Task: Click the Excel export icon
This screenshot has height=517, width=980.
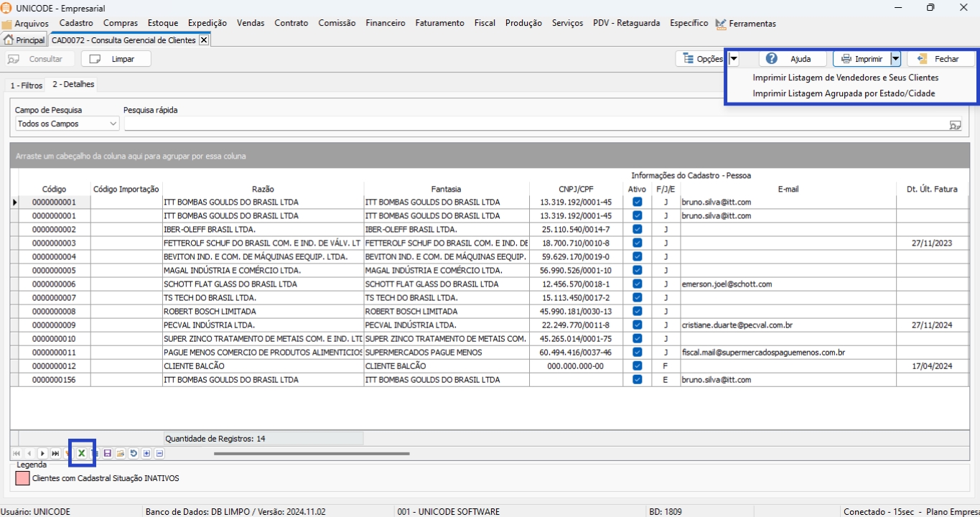Action: coord(82,453)
